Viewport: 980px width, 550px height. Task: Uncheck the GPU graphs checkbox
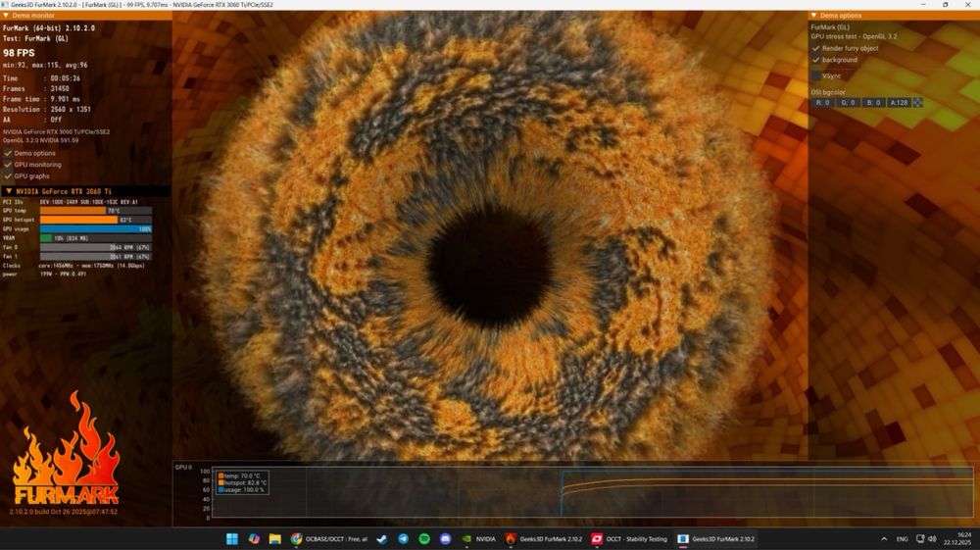(8, 176)
